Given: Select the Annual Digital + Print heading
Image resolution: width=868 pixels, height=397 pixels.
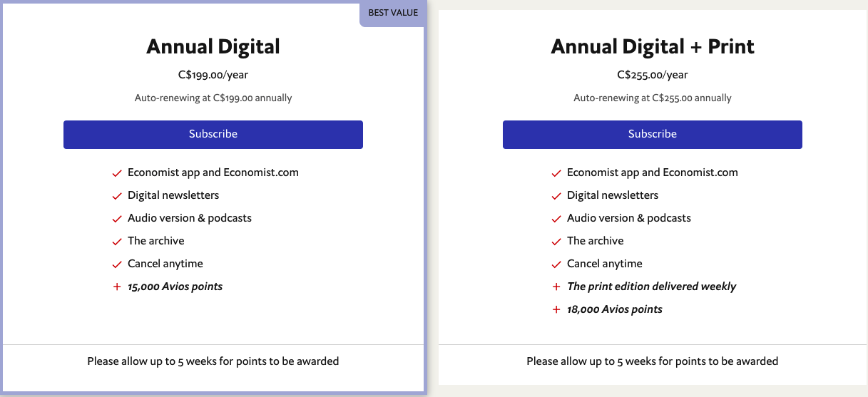Looking at the screenshot, I should [652, 47].
